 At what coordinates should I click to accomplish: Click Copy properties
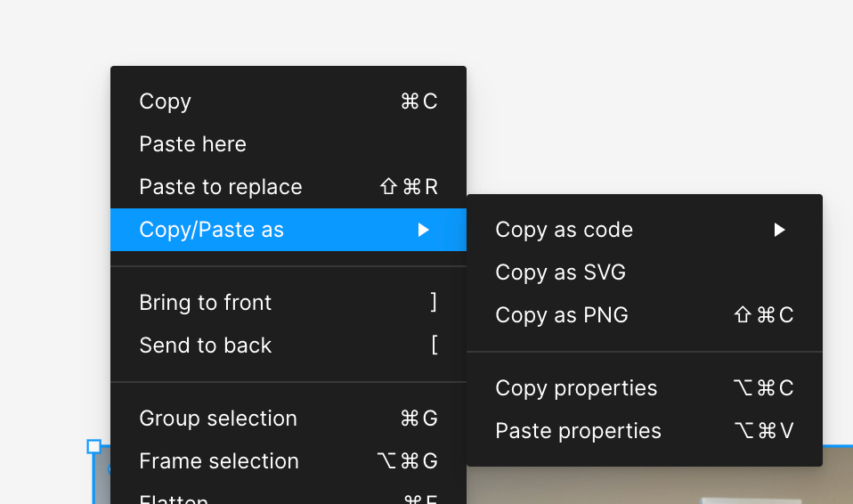click(576, 388)
